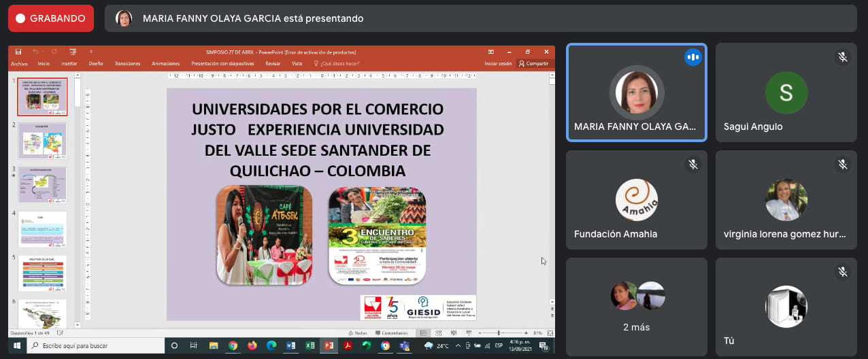
Task: Switch to Reading view icon
Action: click(x=453, y=333)
